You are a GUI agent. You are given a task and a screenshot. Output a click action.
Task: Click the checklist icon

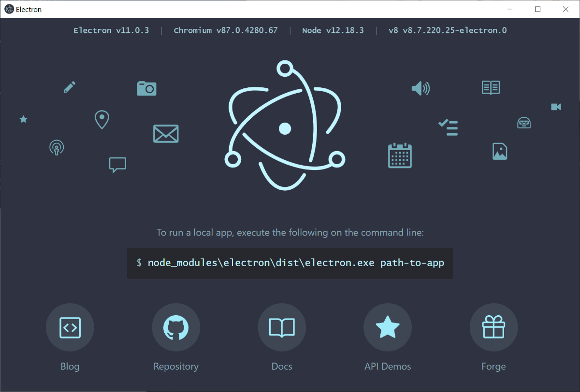448,127
